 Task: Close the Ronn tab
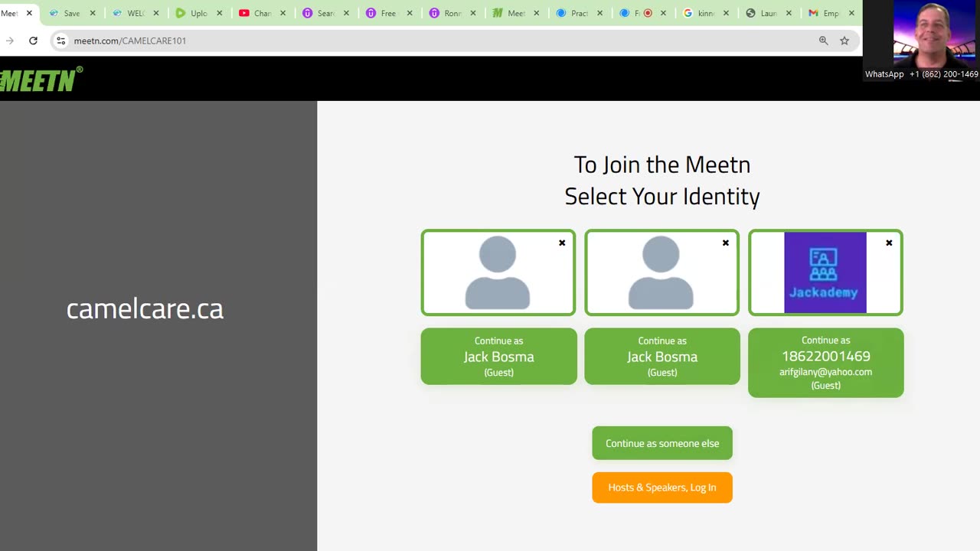coord(473,13)
